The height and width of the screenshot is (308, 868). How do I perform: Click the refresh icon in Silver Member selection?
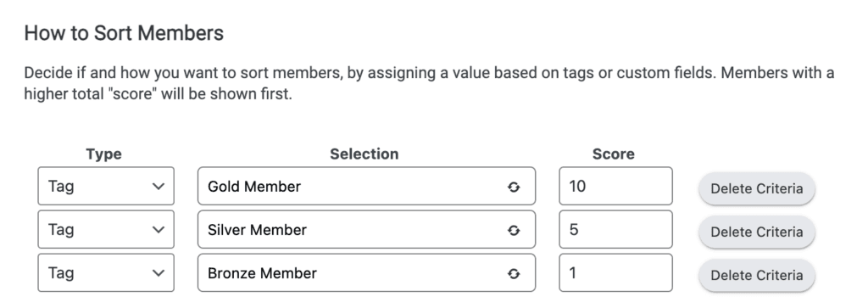pos(514,230)
